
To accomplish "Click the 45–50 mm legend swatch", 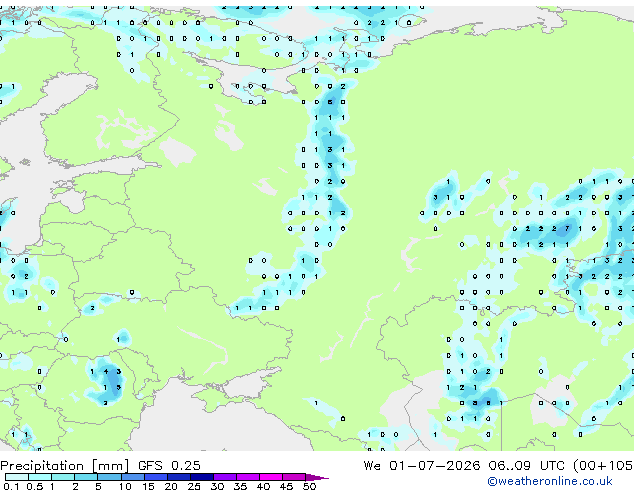I will coord(294,477).
